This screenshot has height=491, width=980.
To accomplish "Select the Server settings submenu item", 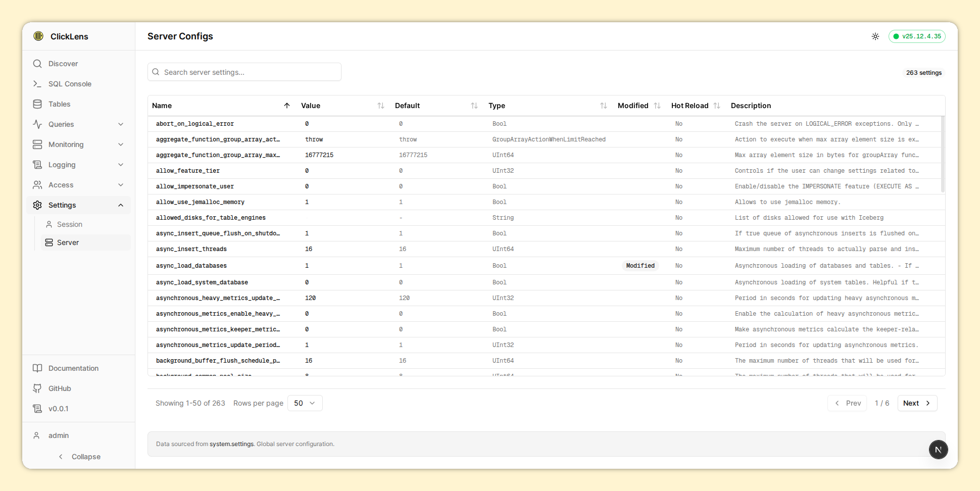I will (x=68, y=242).
